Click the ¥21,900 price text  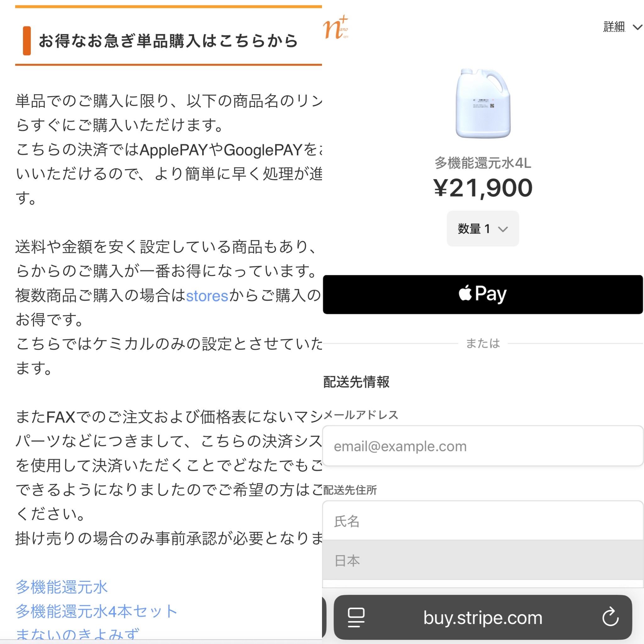click(483, 188)
